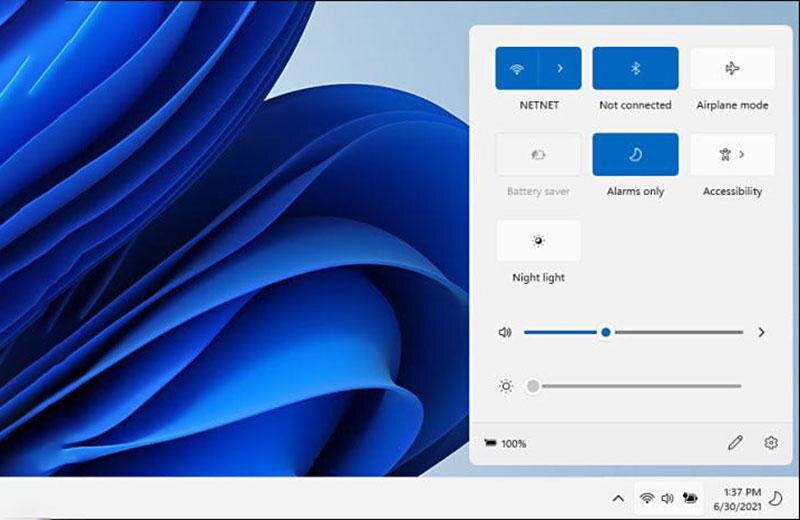Screen dimensions: 800x520
Task: Edit quick settings with the pencil icon
Action: (735, 442)
